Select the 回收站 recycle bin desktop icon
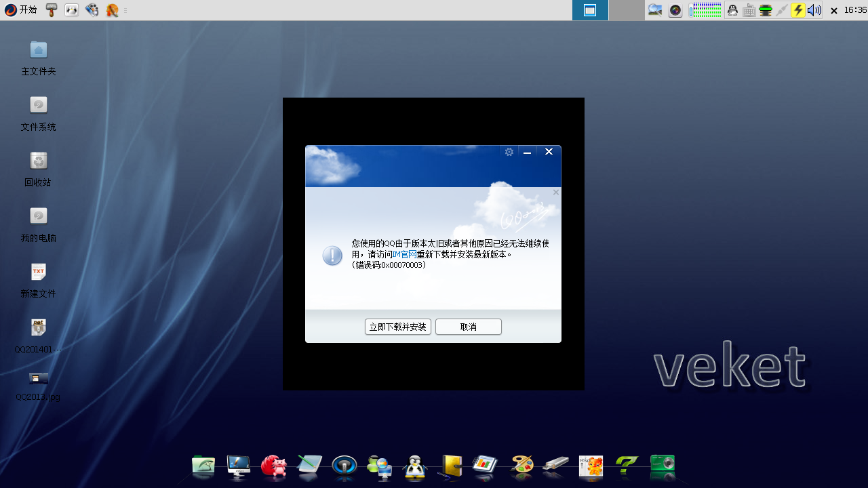 pyautogui.click(x=39, y=169)
